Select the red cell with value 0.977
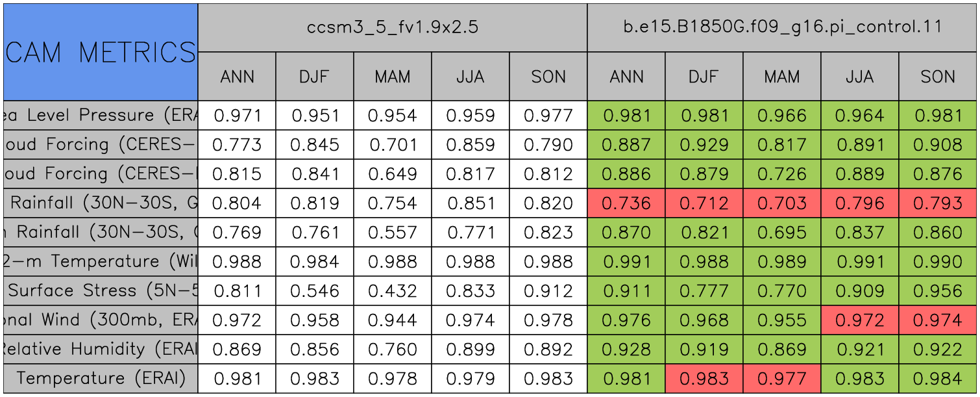 coord(782,379)
